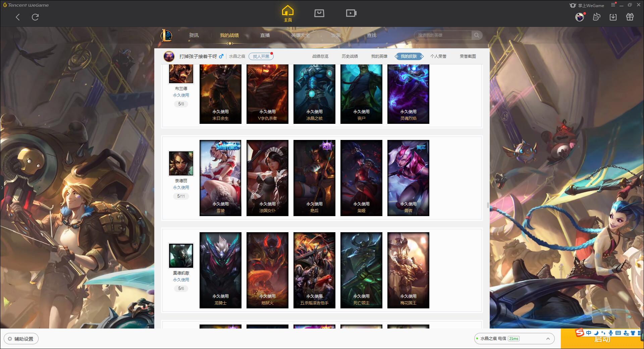Viewport: 644px width, 349px height.
Task: Toggle Sogou IME Chinese mode 中
Action: 589,333
